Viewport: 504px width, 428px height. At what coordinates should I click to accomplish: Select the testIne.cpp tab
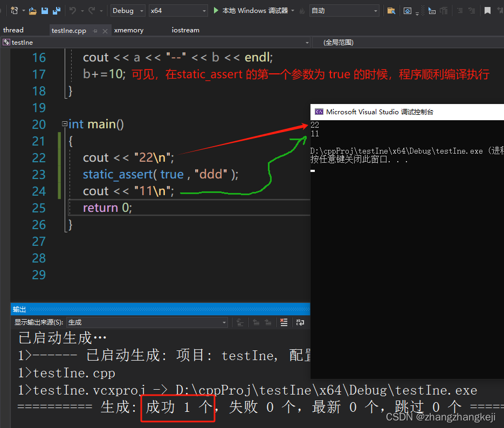click(69, 31)
